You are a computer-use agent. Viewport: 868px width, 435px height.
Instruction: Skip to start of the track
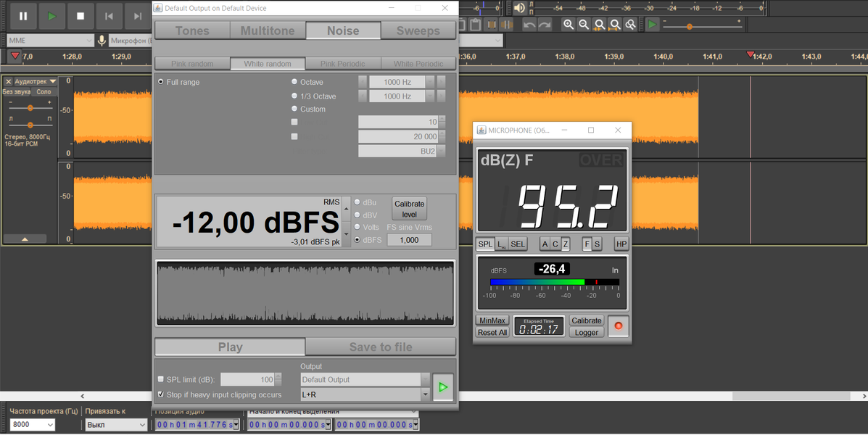point(109,16)
